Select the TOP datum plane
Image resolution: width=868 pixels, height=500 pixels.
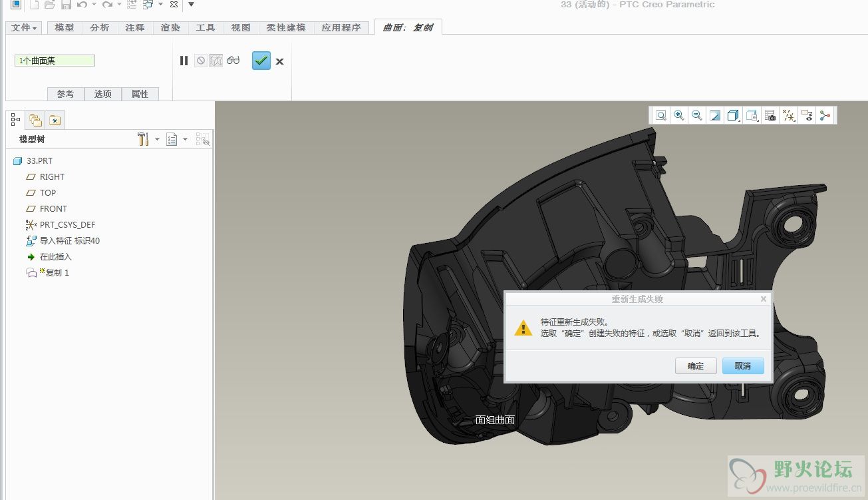(41, 193)
